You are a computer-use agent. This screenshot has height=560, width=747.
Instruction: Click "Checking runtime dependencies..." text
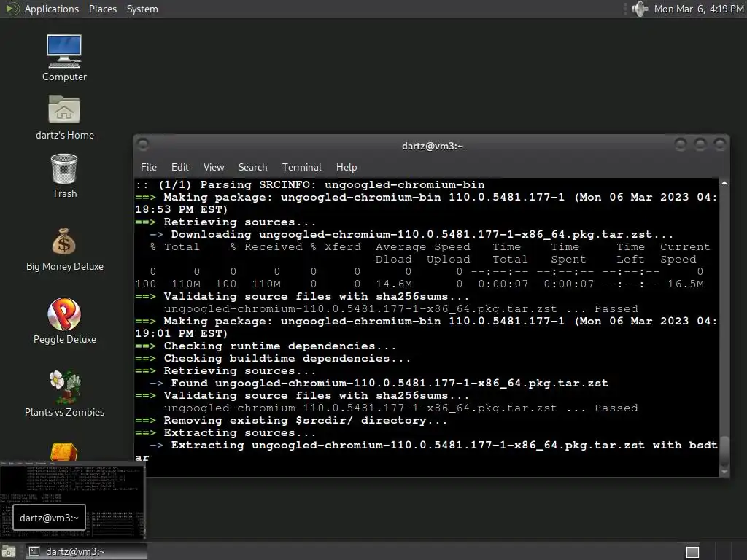coord(279,346)
